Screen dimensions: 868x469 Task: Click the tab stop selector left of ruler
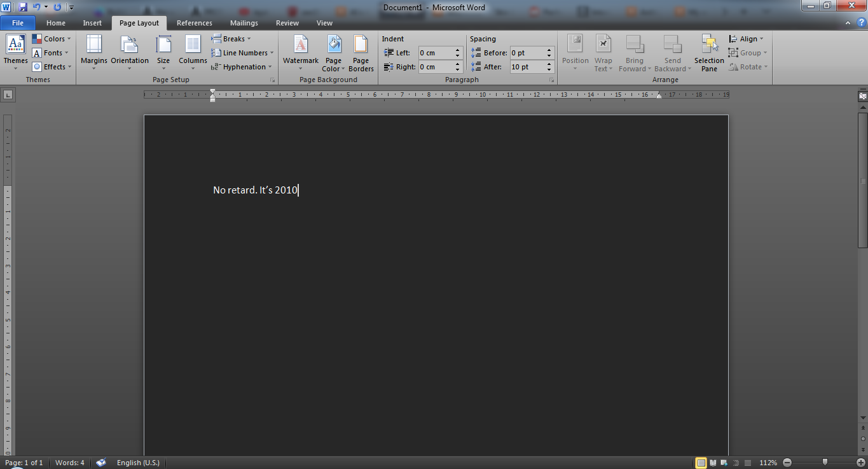[x=8, y=95]
